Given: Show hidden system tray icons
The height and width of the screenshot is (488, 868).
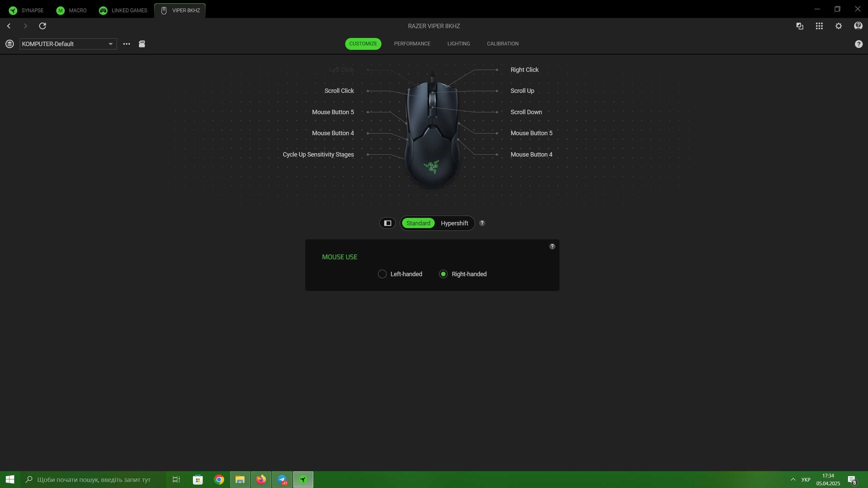Looking at the screenshot, I should pos(793,480).
